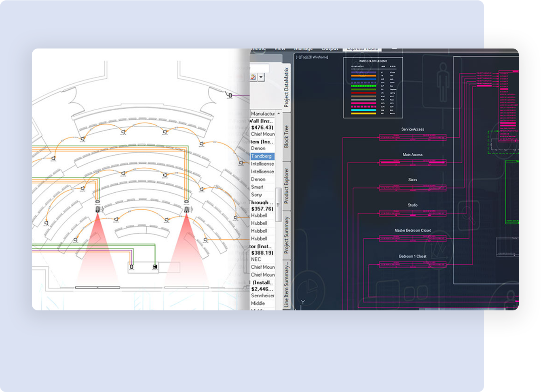This screenshot has height=392, width=545.
Task: Click the [-] viewport controls label
Action: pos(298,57)
